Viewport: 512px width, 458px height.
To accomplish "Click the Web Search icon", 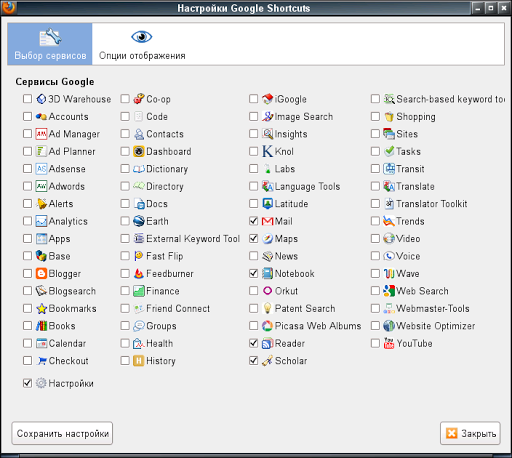I will (x=389, y=291).
